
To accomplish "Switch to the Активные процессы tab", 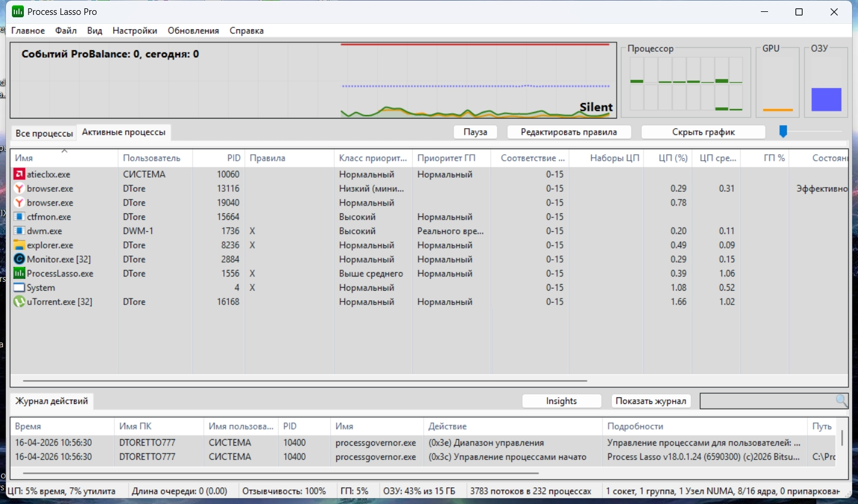I will [124, 132].
